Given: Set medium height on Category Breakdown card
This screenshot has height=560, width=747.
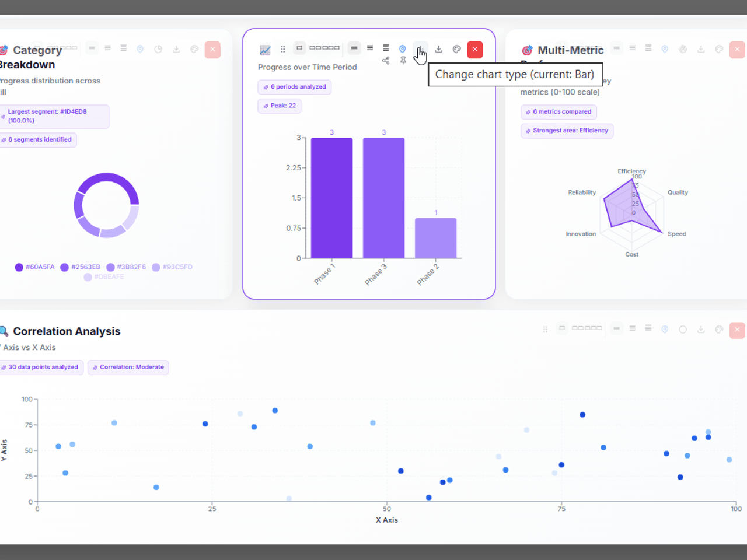Looking at the screenshot, I should [x=108, y=48].
